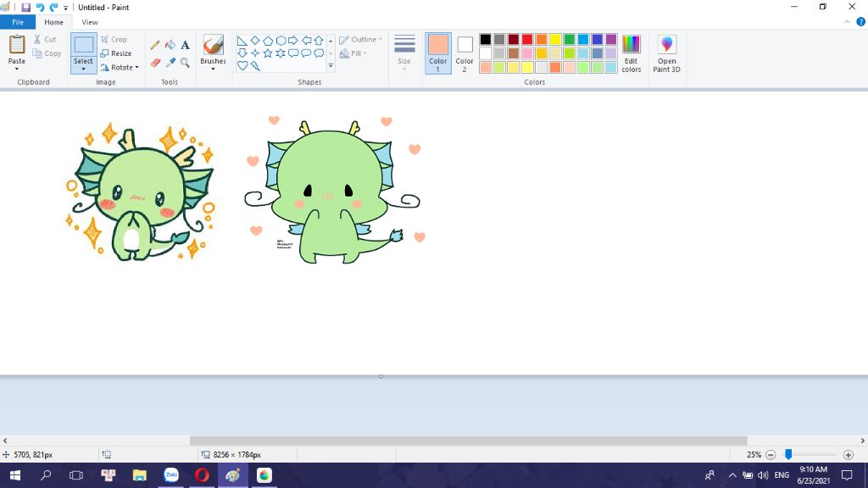
Task: Choose the left arrow shape
Action: 306,41
